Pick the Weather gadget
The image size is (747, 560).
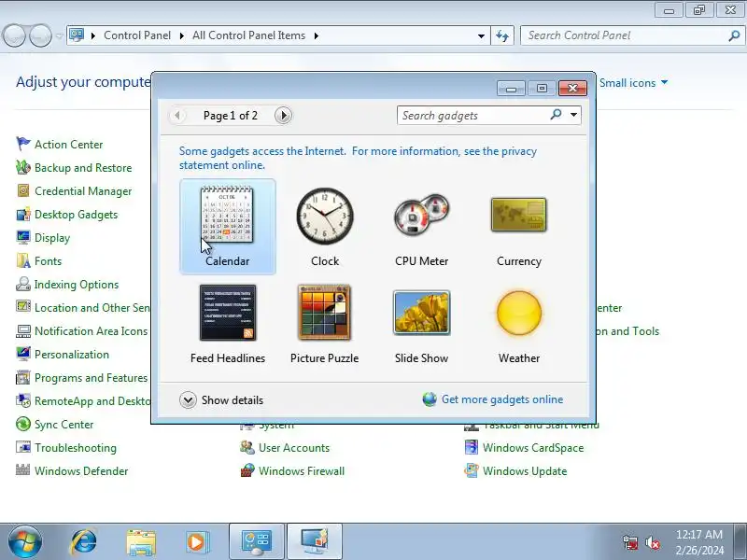[x=519, y=324]
